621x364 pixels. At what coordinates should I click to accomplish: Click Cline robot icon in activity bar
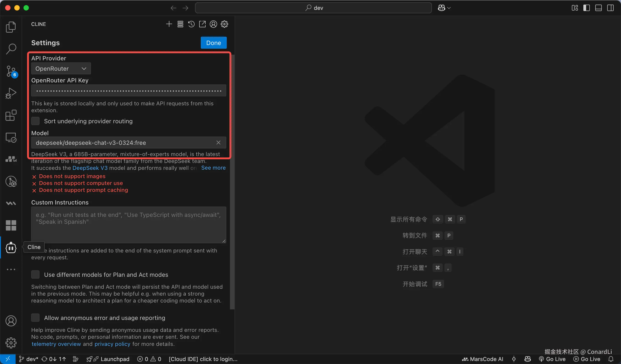tap(11, 248)
